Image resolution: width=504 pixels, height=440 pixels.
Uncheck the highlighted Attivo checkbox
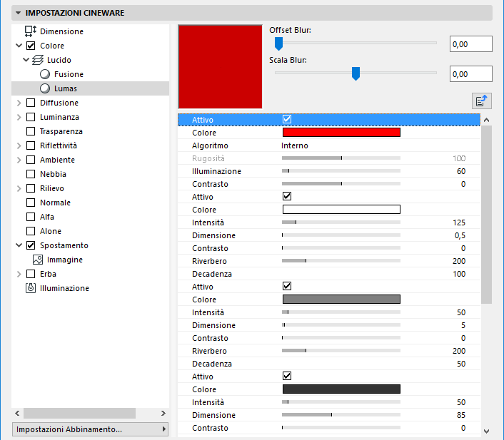(x=287, y=120)
